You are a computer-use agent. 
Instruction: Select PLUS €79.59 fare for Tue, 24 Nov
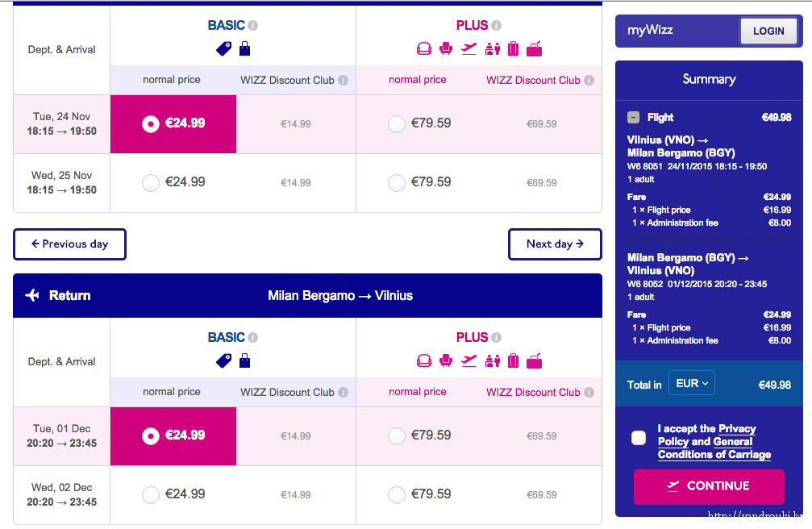pyautogui.click(x=397, y=124)
